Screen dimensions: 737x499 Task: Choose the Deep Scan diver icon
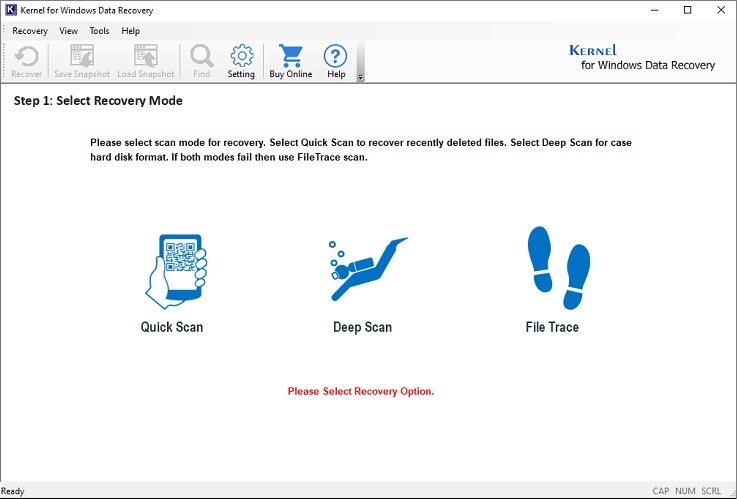pyautogui.click(x=368, y=268)
